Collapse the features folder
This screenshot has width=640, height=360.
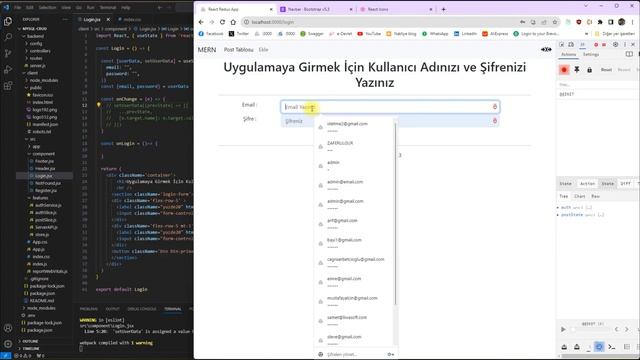39,198
